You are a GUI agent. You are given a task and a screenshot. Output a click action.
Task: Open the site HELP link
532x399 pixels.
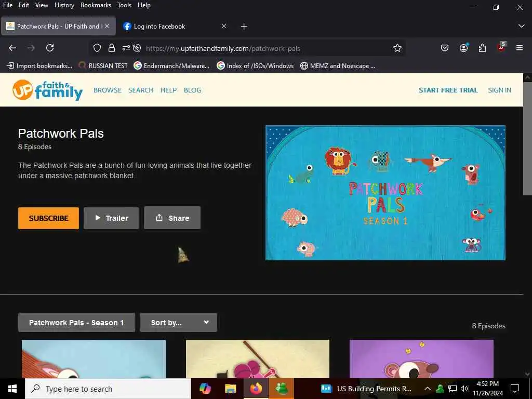[x=169, y=90]
